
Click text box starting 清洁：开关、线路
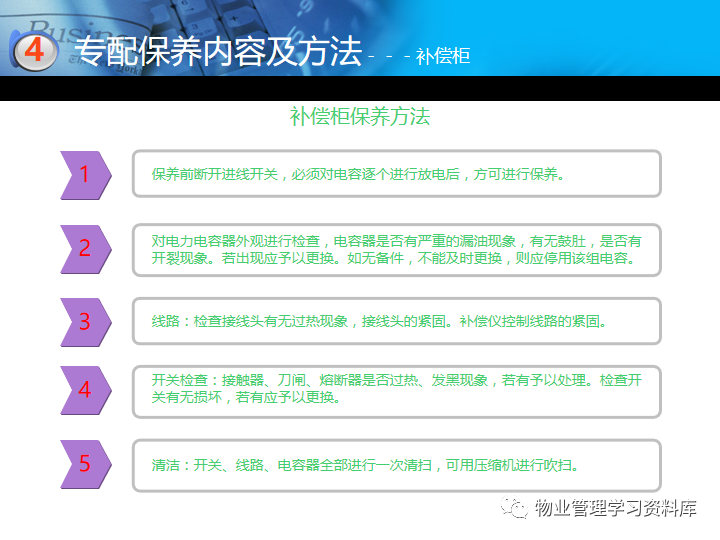point(397,465)
